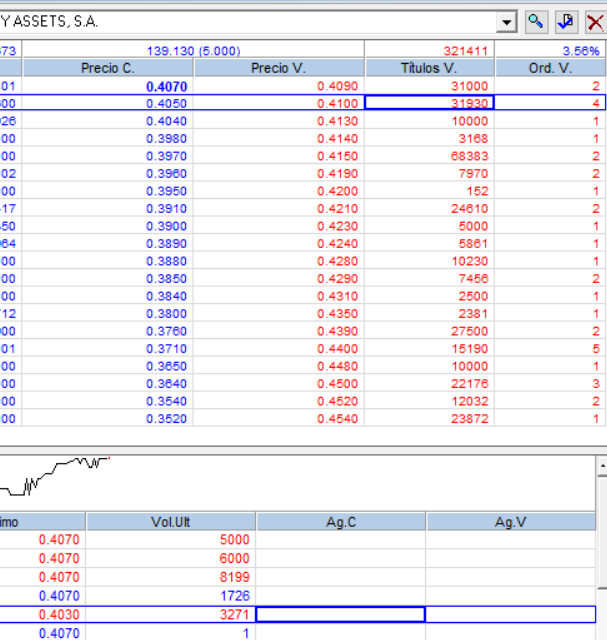Select sell volume 7456
The height and width of the screenshot is (640, 607).
(x=473, y=279)
